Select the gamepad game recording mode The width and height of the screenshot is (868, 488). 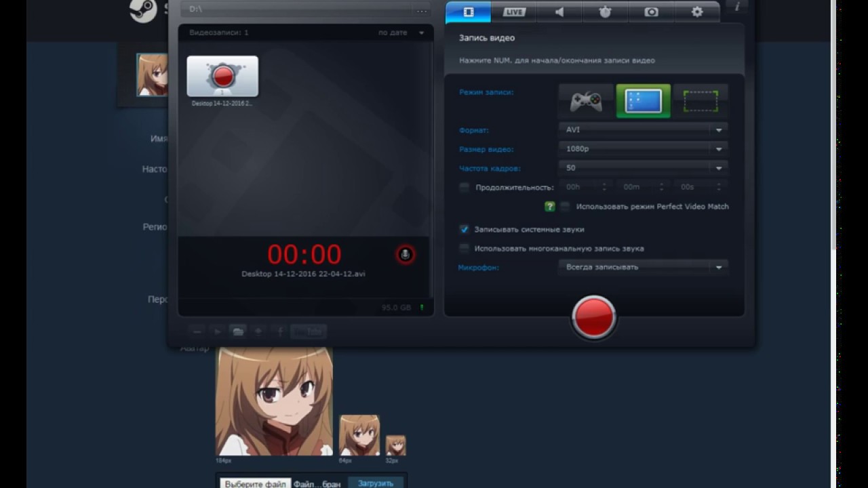pos(586,101)
